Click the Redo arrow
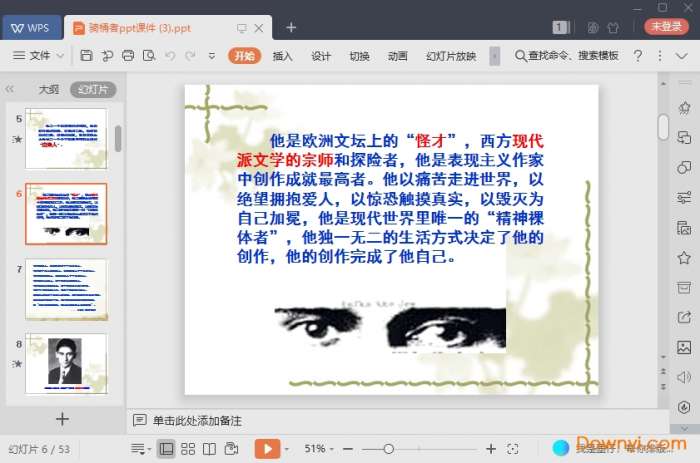Screen dimensions: 700x463 point(191,56)
